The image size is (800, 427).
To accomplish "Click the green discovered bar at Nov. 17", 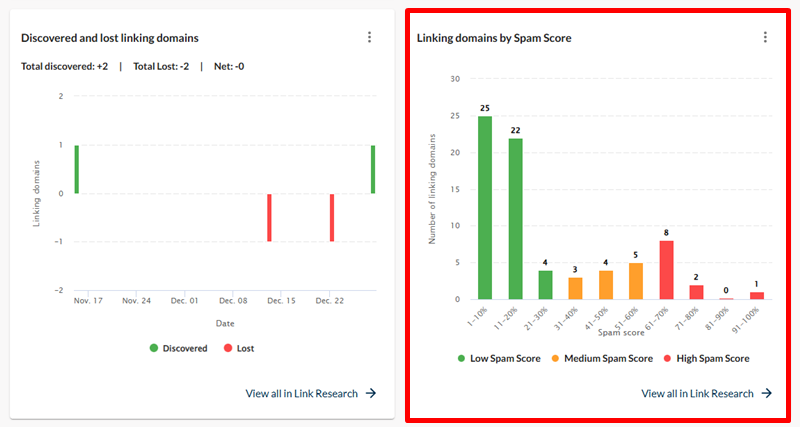I will (x=76, y=169).
